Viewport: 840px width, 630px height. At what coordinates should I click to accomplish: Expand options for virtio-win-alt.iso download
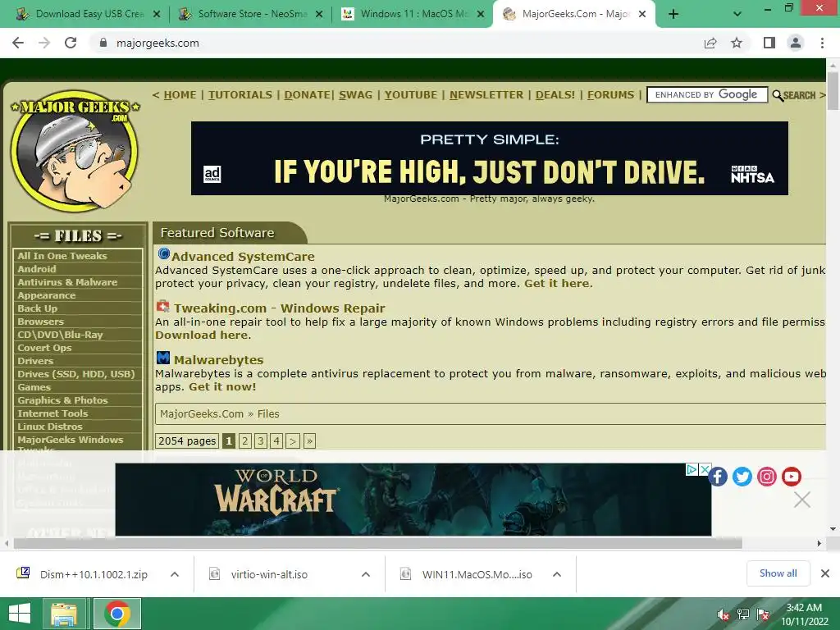366,574
